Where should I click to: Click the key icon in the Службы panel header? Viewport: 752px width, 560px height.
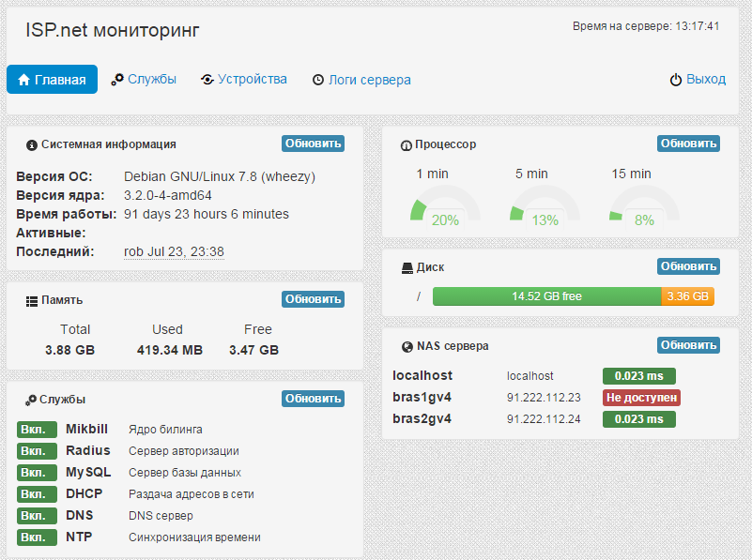click(x=31, y=401)
